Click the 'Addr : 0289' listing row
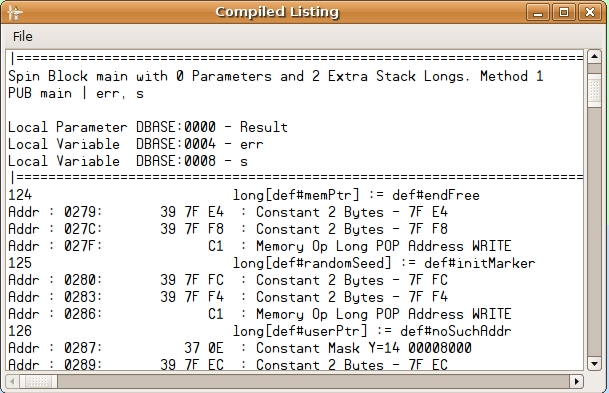609x393 pixels. click(228, 364)
